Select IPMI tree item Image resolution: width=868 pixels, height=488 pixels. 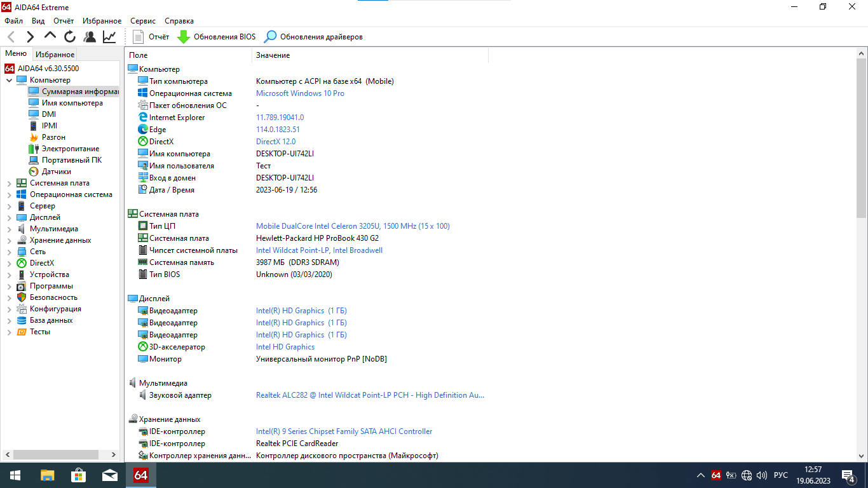coord(43,126)
